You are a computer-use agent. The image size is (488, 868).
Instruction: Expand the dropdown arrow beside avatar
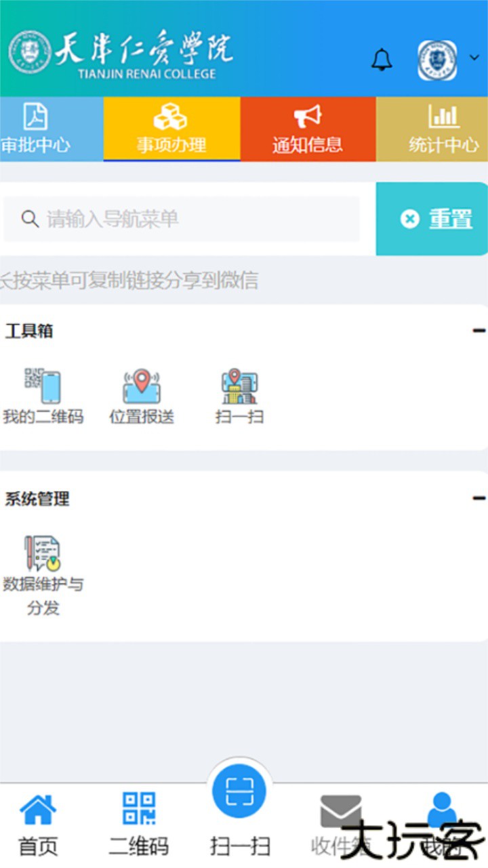coord(474,57)
